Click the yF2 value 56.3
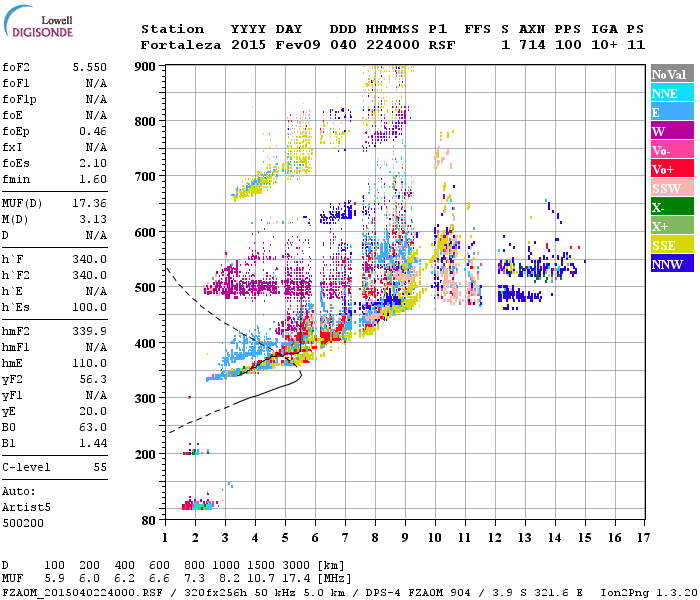The image size is (700, 600). point(93,379)
